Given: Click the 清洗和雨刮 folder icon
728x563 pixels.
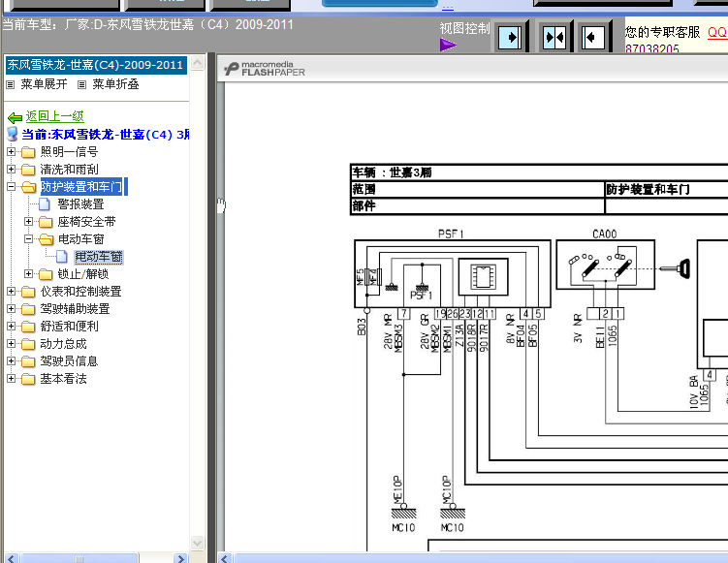Looking at the screenshot, I should click(28, 170).
